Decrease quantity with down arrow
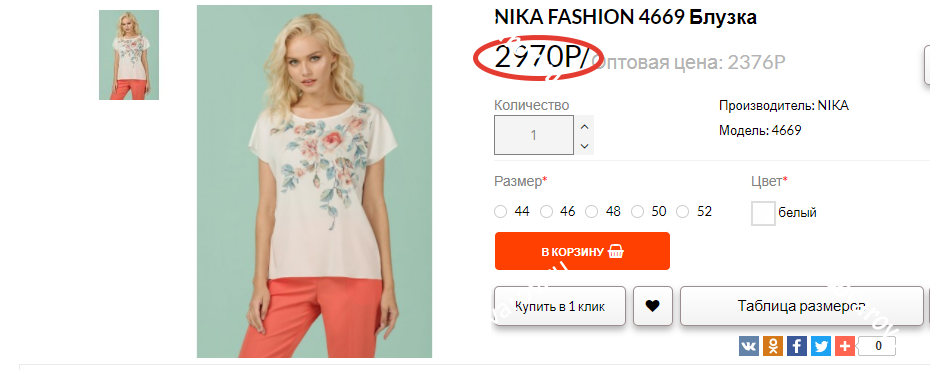 [x=584, y=145]
